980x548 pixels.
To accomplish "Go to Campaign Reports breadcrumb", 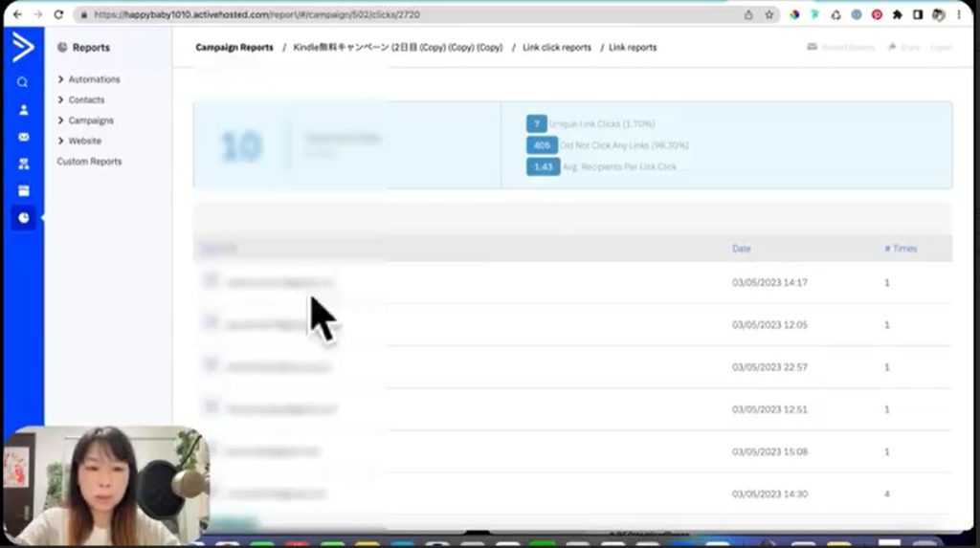I will [x=234, y=48].
